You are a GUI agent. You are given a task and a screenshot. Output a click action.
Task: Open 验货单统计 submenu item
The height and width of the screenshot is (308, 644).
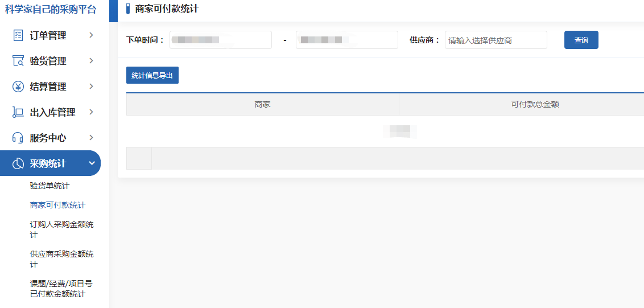(x=49, y=186)
